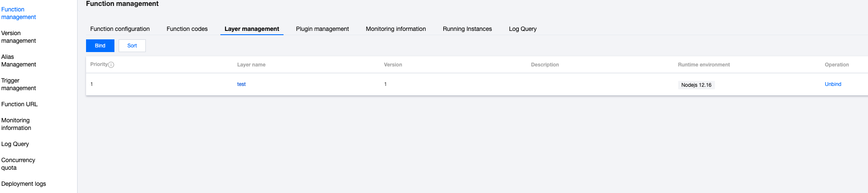Click the Sort button
Image resolution: width=868 pixels, height=193 pixels.
(x=132, y=46)
